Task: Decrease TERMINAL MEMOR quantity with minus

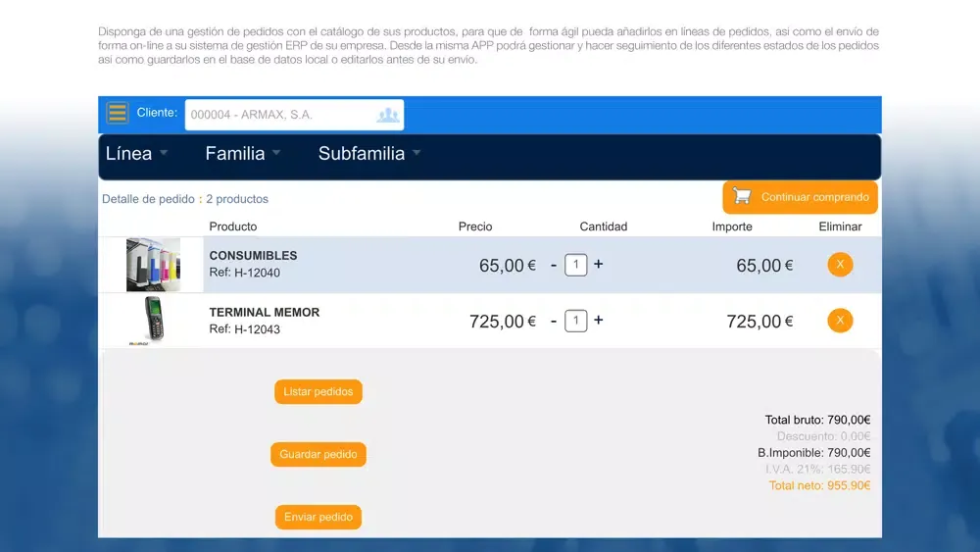Action: pos(554,322)
